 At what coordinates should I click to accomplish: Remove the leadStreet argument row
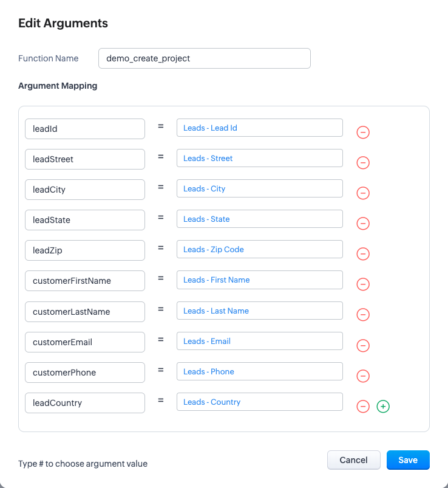tap(363, 163)
